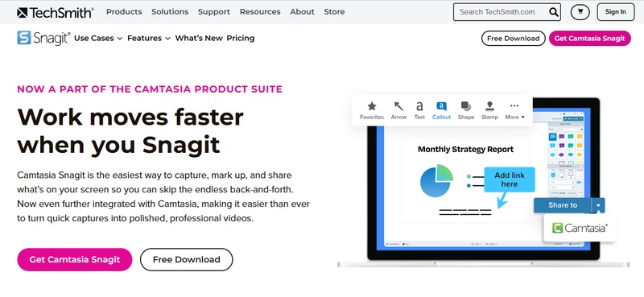The width and height of the screenshot is (644, 297).
Task: Open the About menu
Action: coord(303,12)
